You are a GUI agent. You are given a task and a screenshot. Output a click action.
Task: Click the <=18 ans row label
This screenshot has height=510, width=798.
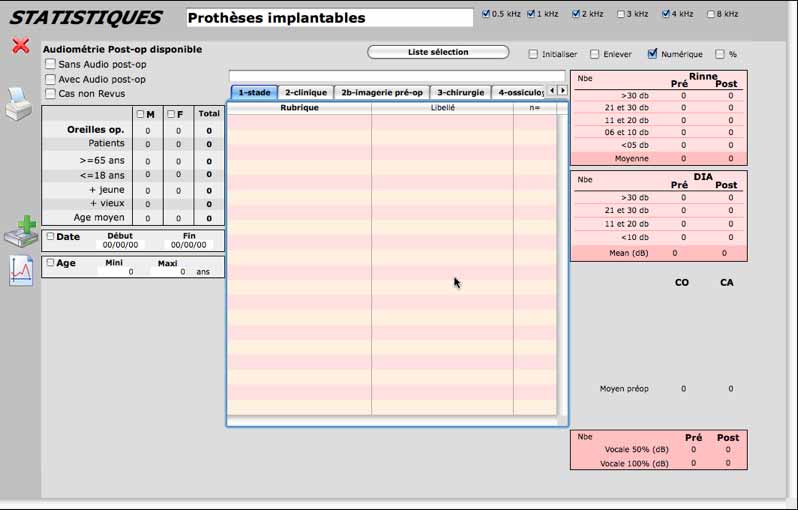[x=102, y=175]
